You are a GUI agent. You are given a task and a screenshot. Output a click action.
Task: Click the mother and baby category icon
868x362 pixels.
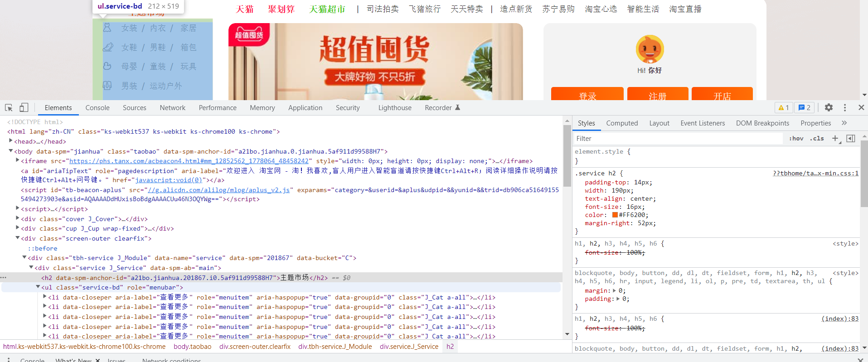107,66
